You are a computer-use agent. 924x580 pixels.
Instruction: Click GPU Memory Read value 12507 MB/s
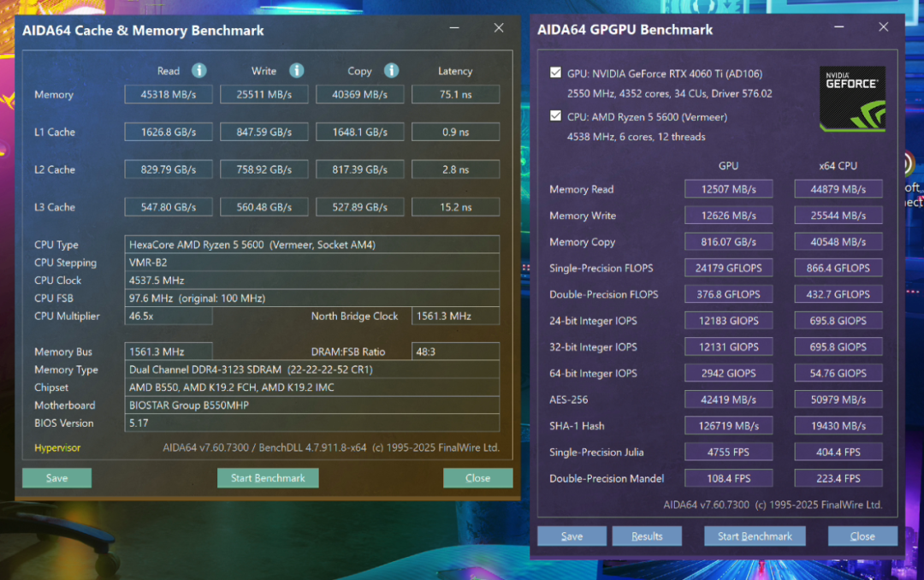tap(728, 189)
